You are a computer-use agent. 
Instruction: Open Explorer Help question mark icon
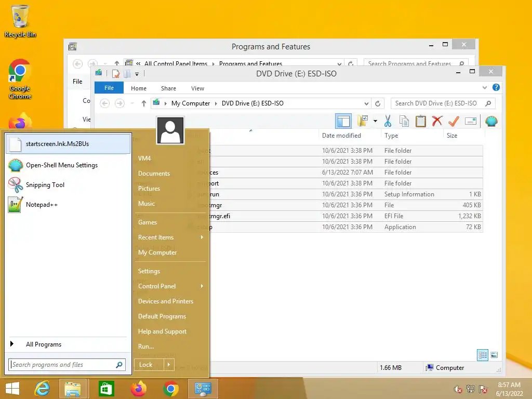point(496,87)
